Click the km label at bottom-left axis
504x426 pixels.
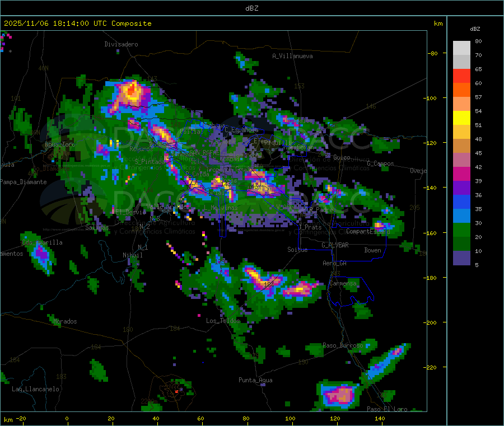(8, 420)
